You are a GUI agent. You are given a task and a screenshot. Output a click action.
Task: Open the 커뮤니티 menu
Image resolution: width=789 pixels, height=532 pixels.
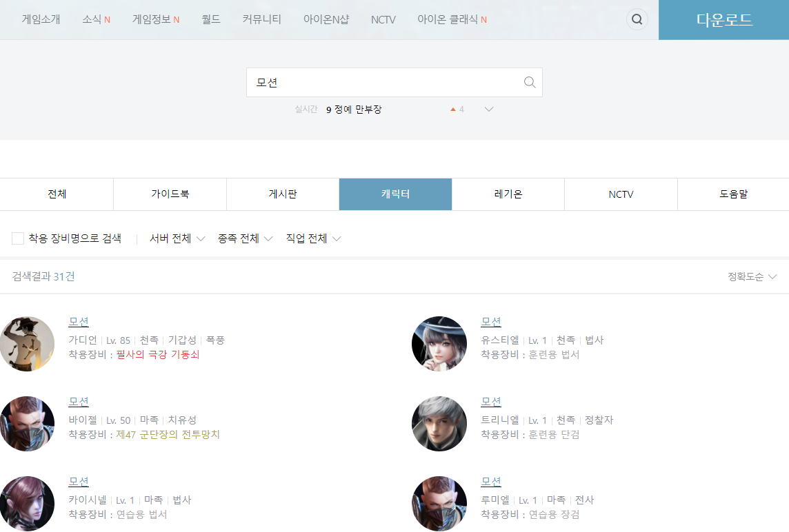pyautogui.click(x=261, y=19)
